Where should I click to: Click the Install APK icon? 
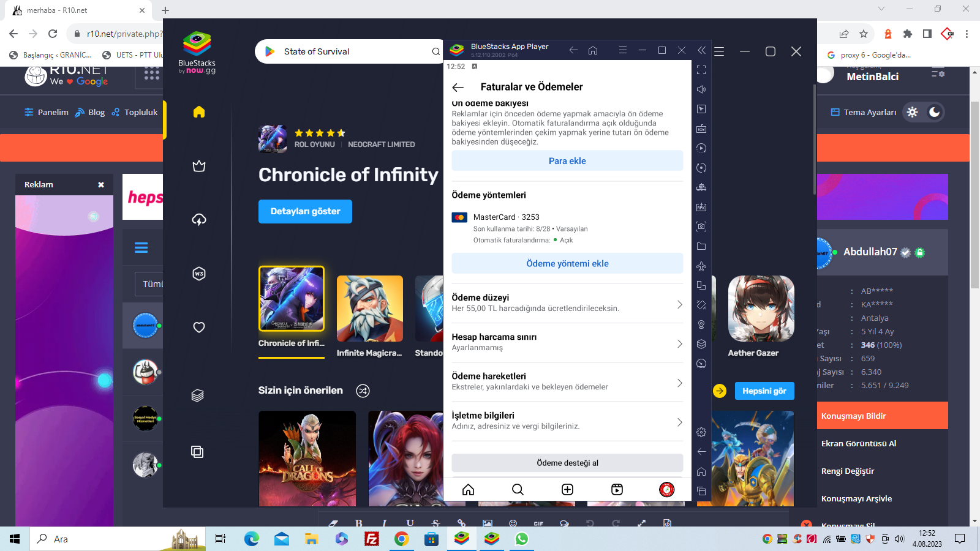(x=701, y=207)
